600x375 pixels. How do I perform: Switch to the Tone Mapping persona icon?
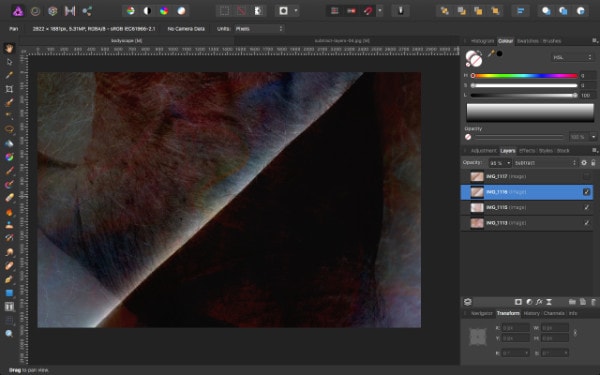click(x=70, y=11)
